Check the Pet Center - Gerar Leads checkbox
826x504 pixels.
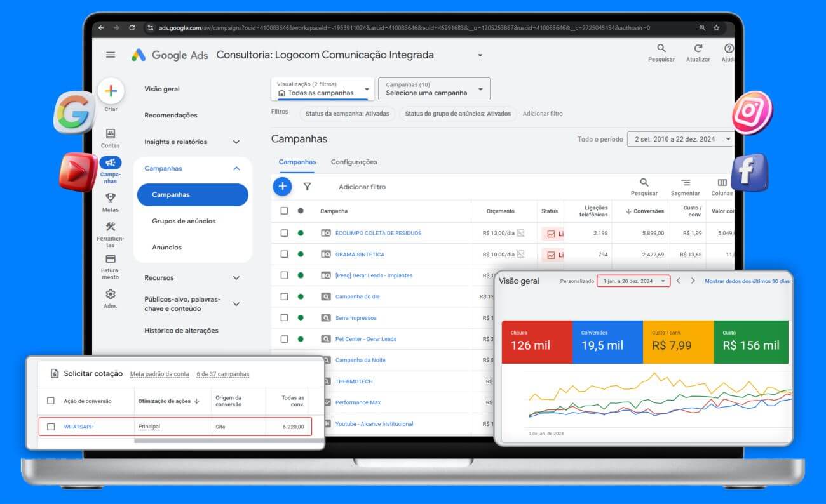point(284,339)
